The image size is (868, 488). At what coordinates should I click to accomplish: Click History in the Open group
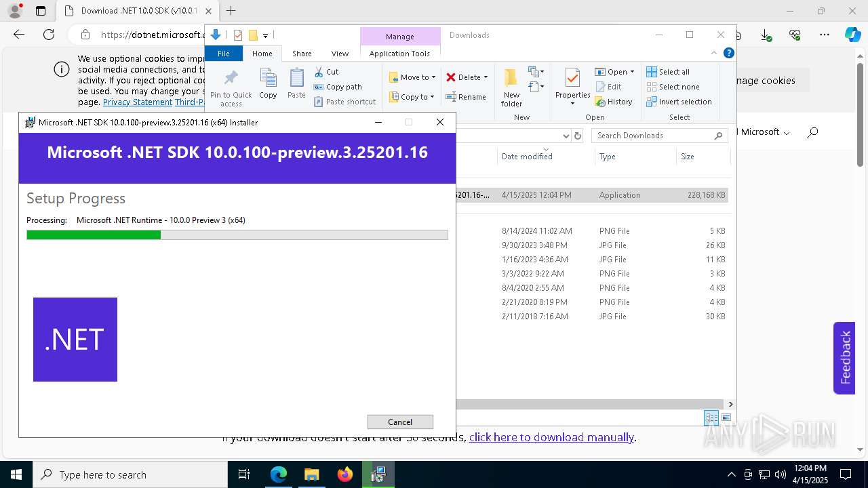[614, 102]
